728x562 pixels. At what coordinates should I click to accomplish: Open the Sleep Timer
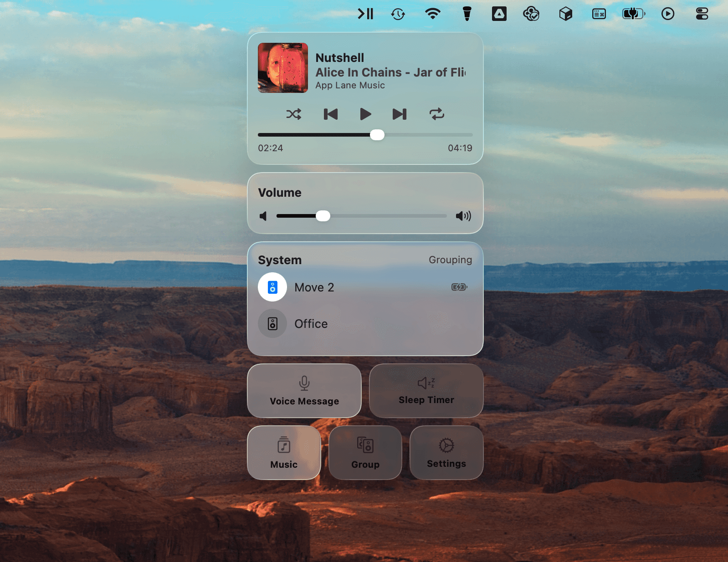click(426, 391)
